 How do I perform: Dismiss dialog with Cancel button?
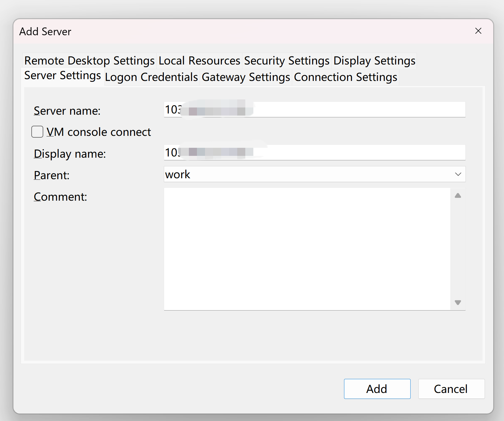click(x=451, y=389)
